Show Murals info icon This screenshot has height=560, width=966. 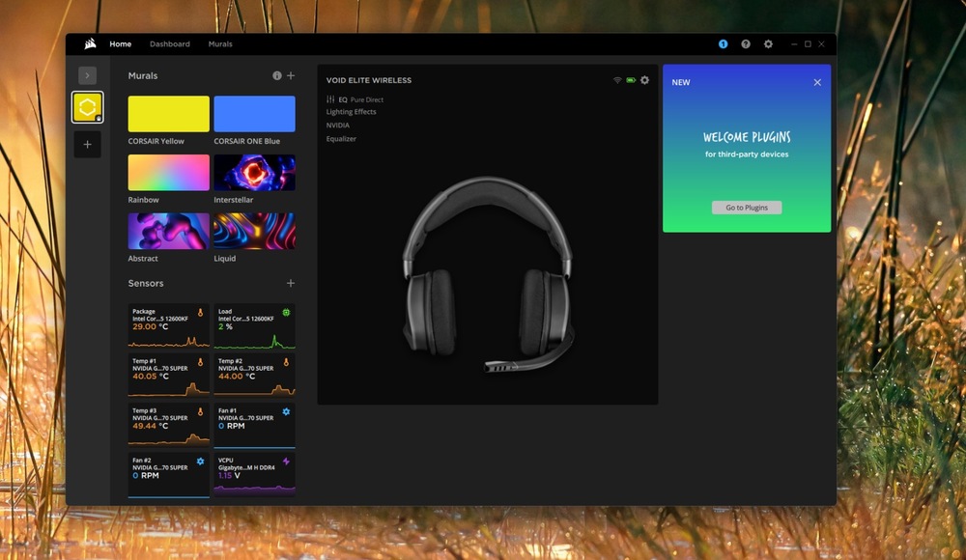click(277, 75)
